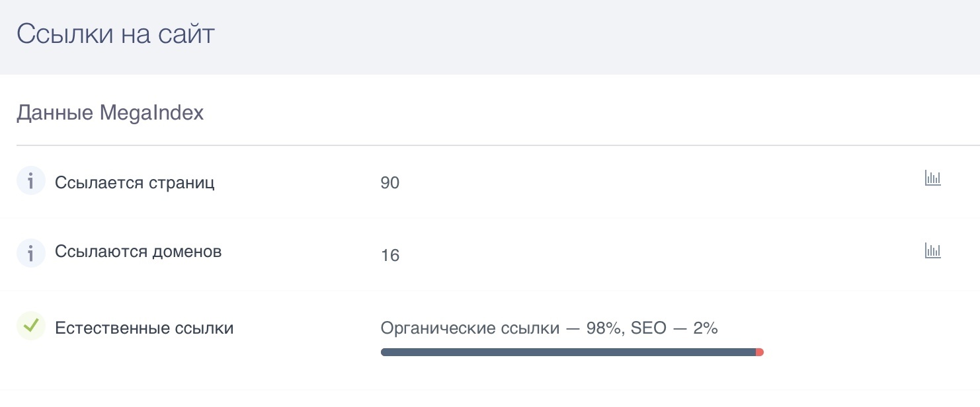Click the Ссылки на сайт section title
The height and width of the screenshot is (407, 980).
click(x=116, y=34)
